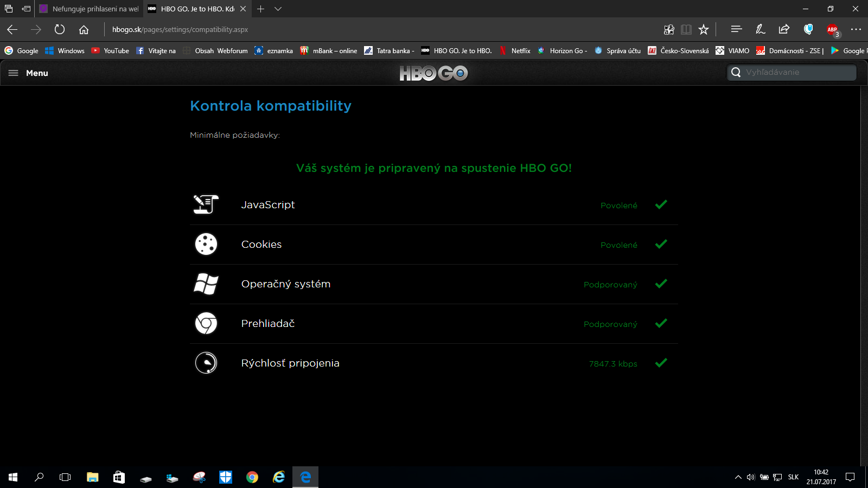
Task: Add this page to favorites star
Action: [x=704, y=29]
